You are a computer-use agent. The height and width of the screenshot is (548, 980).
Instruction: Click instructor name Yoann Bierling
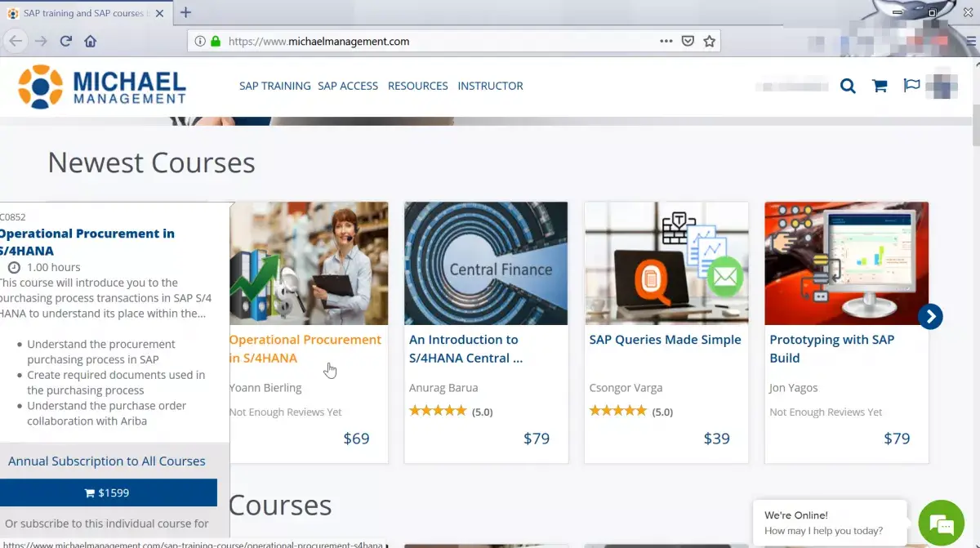tap(265, 388)
